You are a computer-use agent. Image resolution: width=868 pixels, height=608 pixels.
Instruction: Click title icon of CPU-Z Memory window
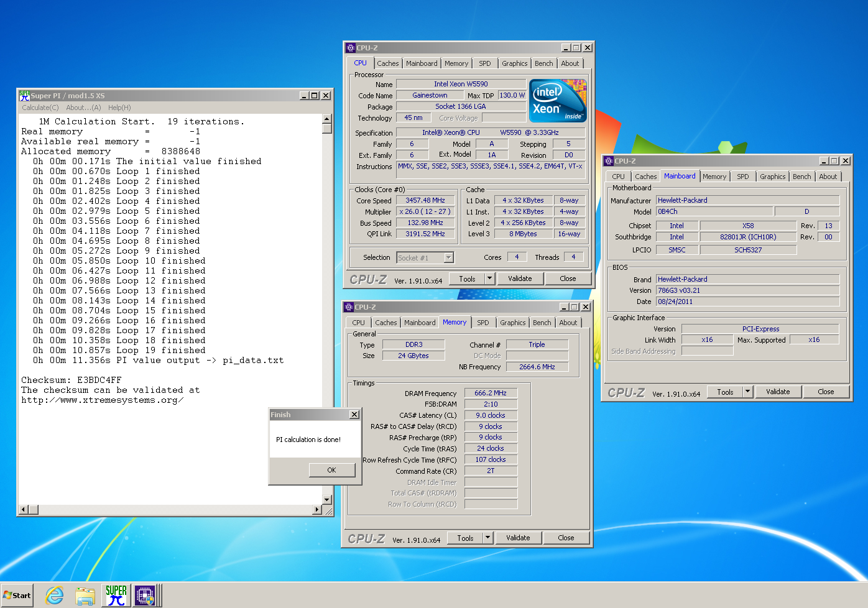tap(349, 307)
